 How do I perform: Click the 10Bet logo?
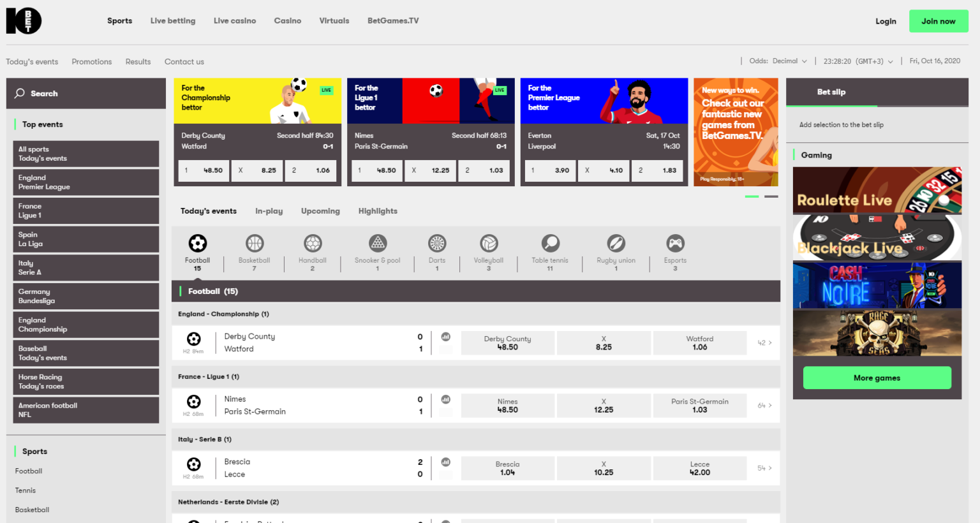point(24,21)
